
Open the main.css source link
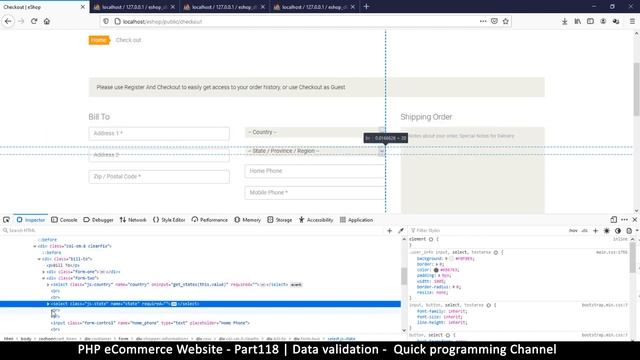pos(611,252)
